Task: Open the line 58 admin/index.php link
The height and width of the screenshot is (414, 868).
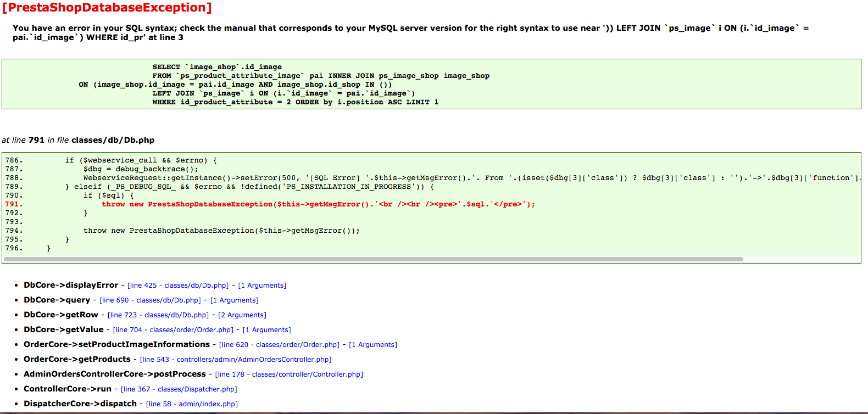Action: click(x=192, y=404)
